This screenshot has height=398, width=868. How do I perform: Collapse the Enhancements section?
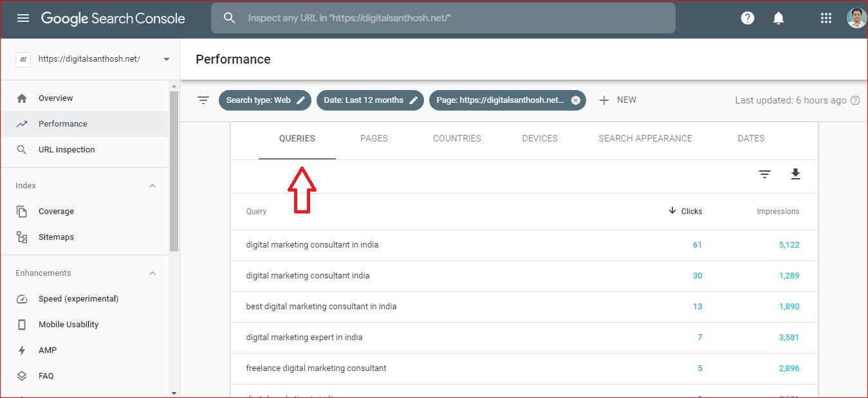coord(152,273)
